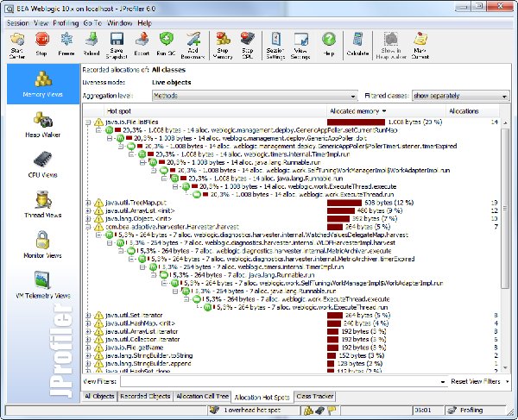The width and height of the screenshot is (518, 420).
Task: Open the View menu
Action: 41,23
